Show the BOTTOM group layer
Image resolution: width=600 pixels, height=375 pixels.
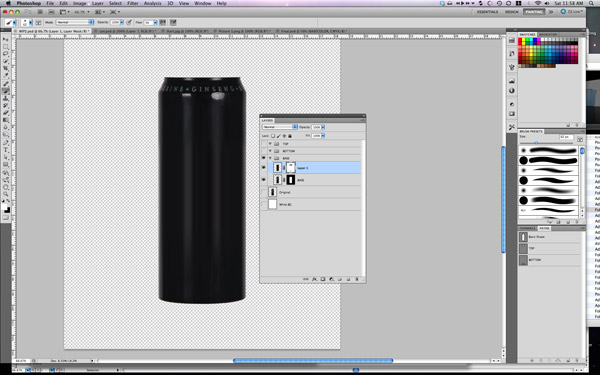tap(264, 151)
